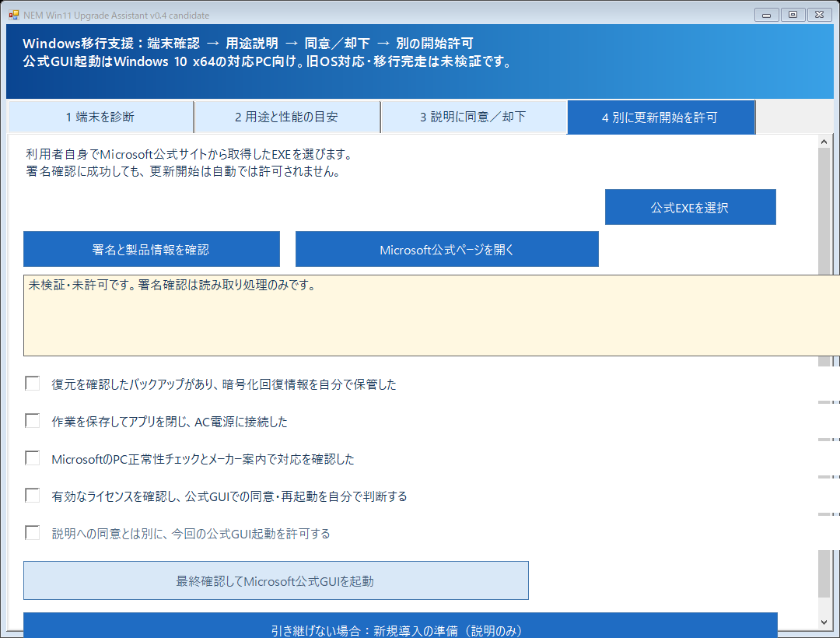840x638 pixels.
Task: Select tab 4 別に更新開始を許可
Action: point(660,117)
